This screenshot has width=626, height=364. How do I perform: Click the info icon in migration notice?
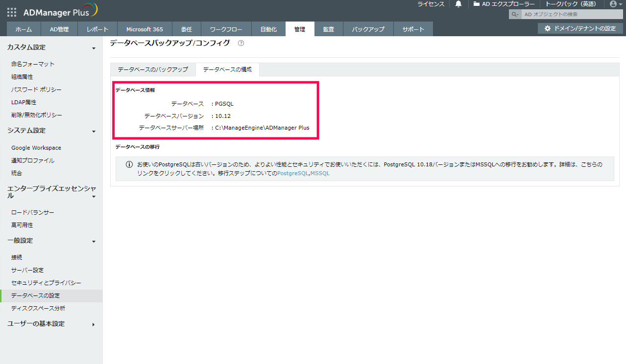click(x=129, y=164)
